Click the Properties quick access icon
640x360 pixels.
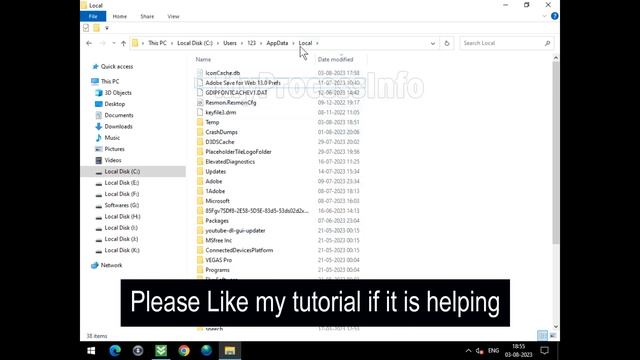point(86,28)
